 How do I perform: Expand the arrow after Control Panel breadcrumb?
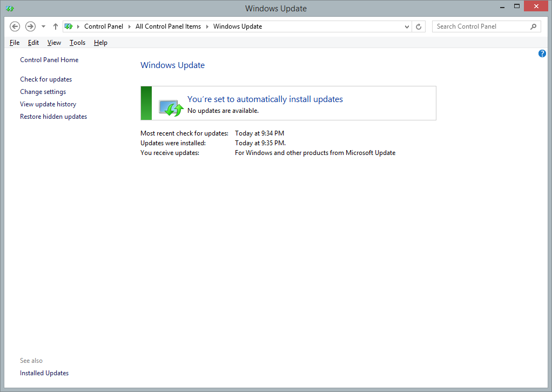[130, 26]
